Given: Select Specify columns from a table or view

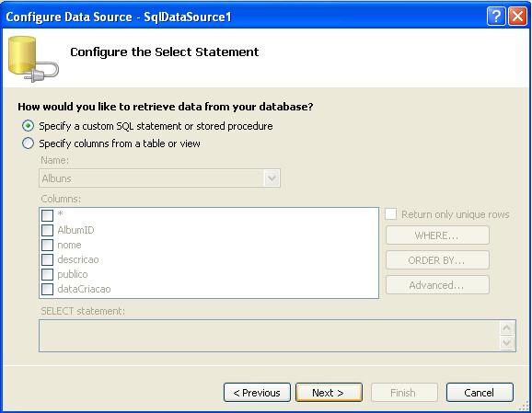Looking at the screenshot, I should coord(28,143).
